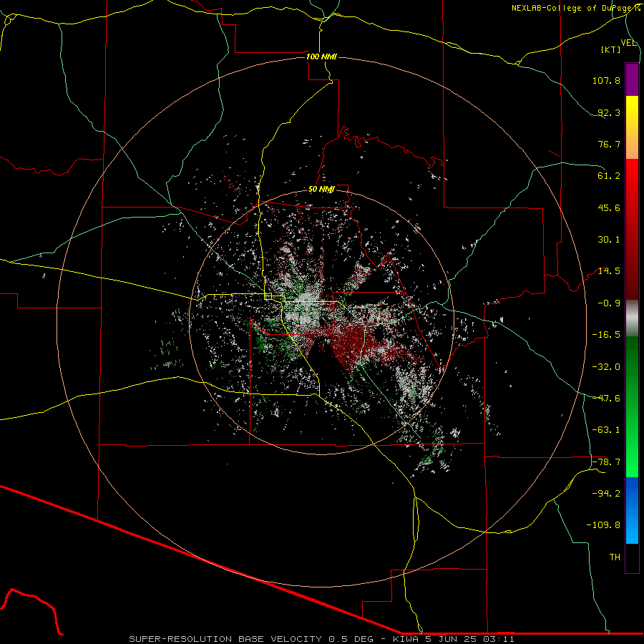The image size is (644, 644).
Task: Click the -0.9 velocity scale value
Action: pos(609,303)
